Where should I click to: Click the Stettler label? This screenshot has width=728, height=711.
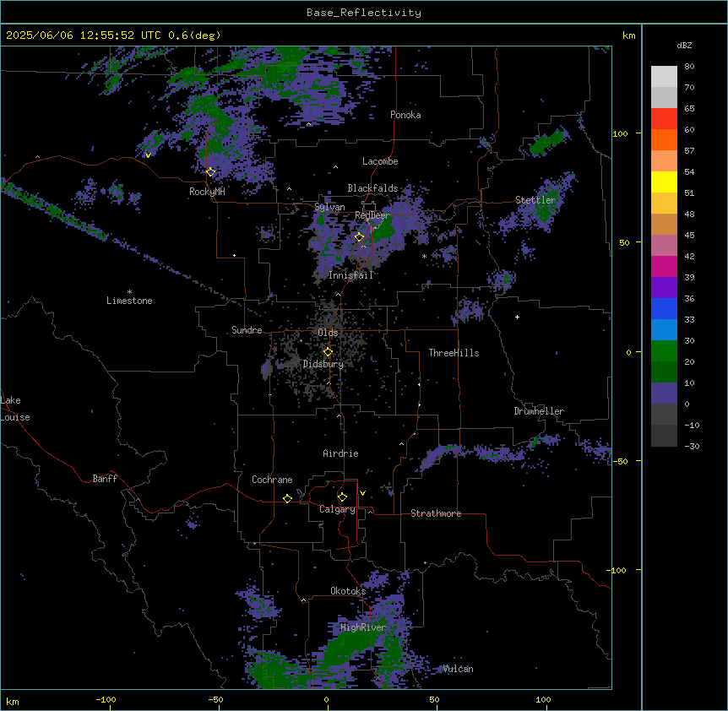pos(535,200)
